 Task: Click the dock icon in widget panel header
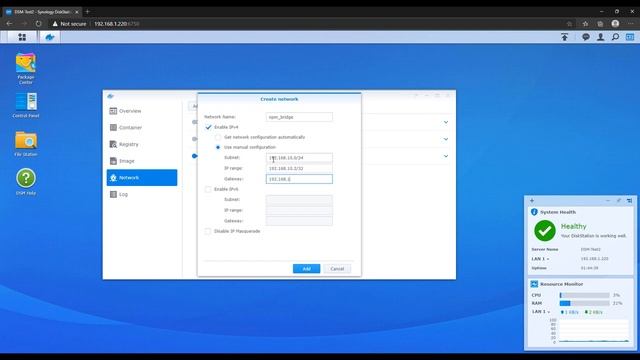pyautogui.click(x=629, y=200)
